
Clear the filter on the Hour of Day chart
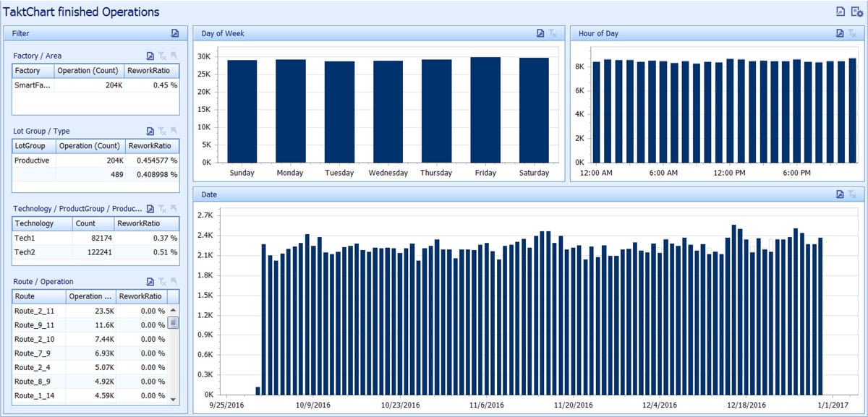pos(851,33)
